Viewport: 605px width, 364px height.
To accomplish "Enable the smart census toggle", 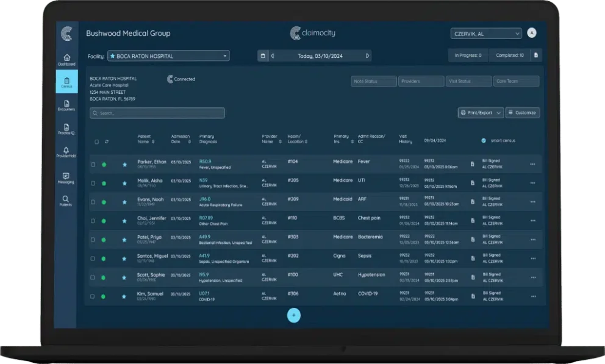I will click(x=483, y=140).
